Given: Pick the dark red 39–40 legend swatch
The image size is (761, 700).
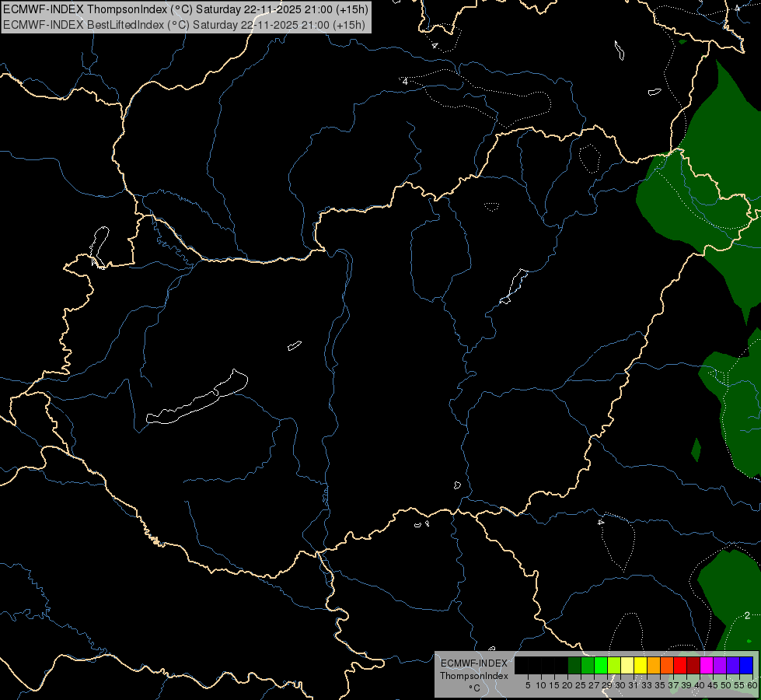Looking at the screenshot, I should pyautogui.click(x=693, y=665).
